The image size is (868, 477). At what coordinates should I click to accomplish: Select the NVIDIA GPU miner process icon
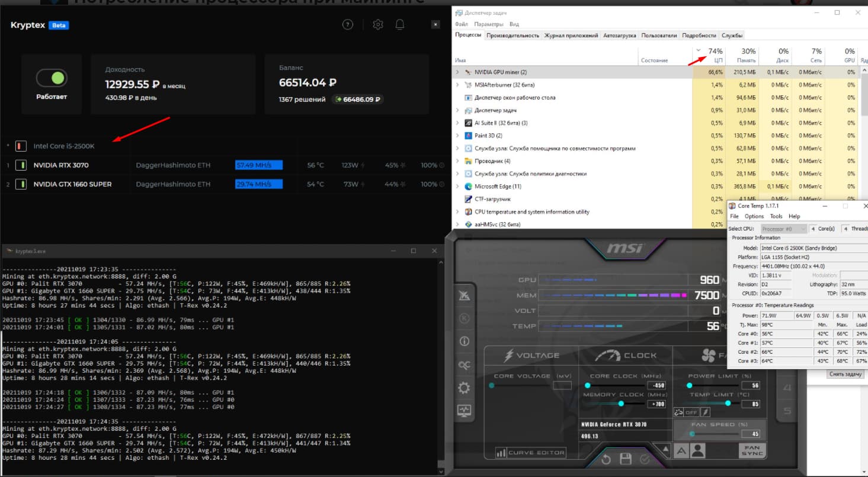point(468,72)
